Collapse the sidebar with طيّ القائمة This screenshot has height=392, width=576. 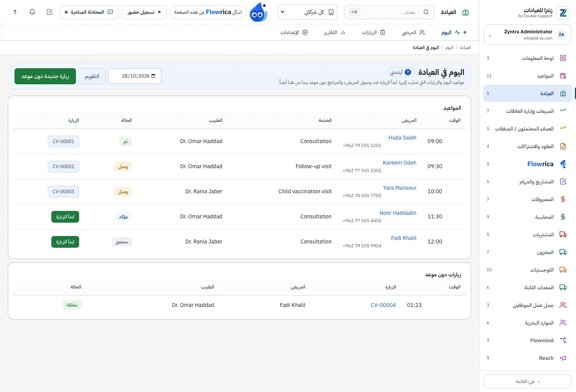(x=527, y=381)
